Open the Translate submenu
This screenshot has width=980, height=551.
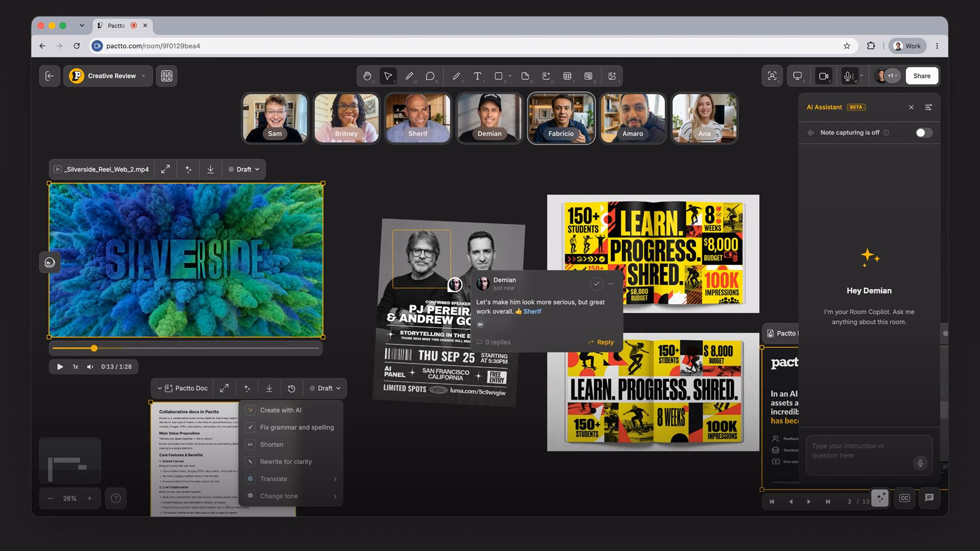292,479
